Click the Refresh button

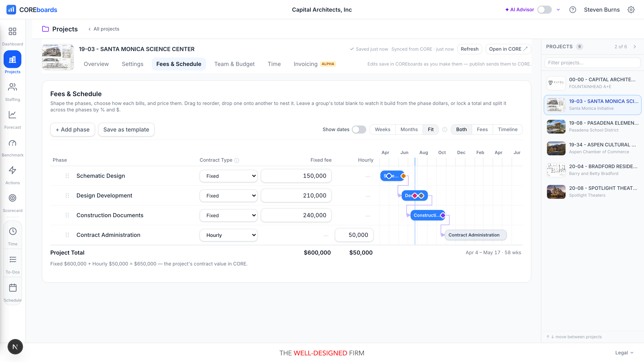[470, 49]
